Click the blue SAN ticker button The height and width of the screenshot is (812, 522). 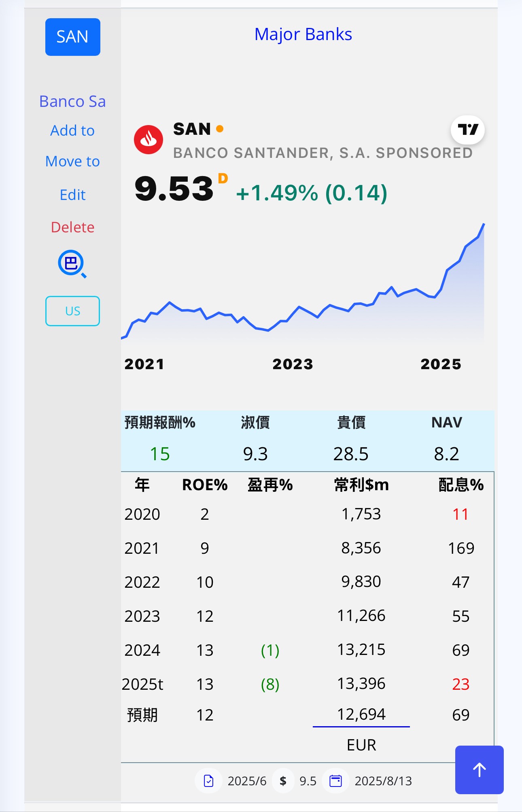(73, 37)
